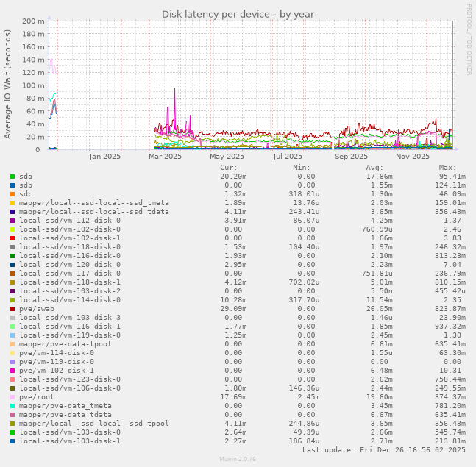Click 'mapper/local--ssd-local--ssd-tpool' label

click(94, 424)
